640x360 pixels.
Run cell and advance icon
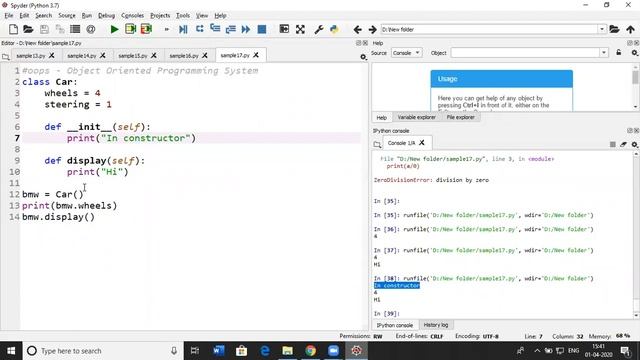(146, 29)
